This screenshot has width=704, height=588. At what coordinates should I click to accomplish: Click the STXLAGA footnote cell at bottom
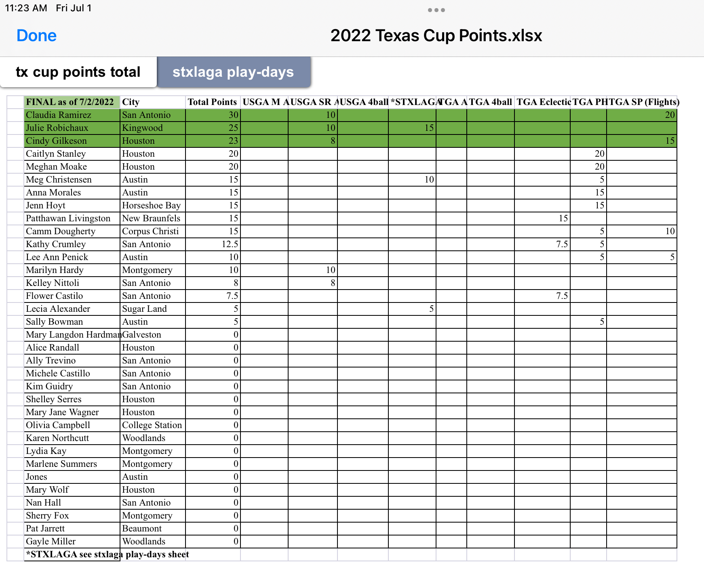tap(107, 554)
